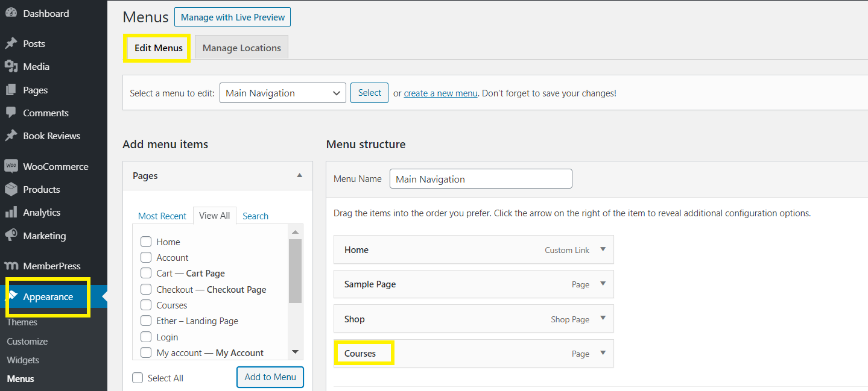The width and height of the screenshot is (868, 391).
Task: Collapse the Pages panel arrow
Action: (x=300, y=175)
